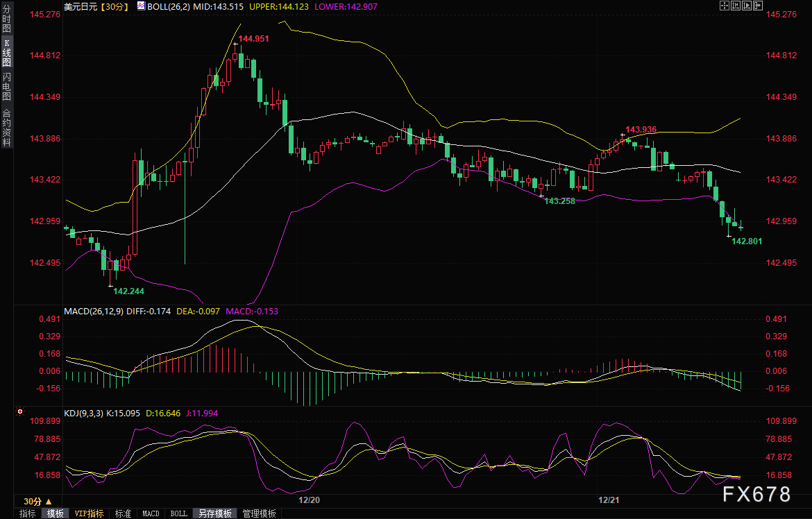
Task: Click the red KDJ alert marker icon
Action: coord(20,411)
